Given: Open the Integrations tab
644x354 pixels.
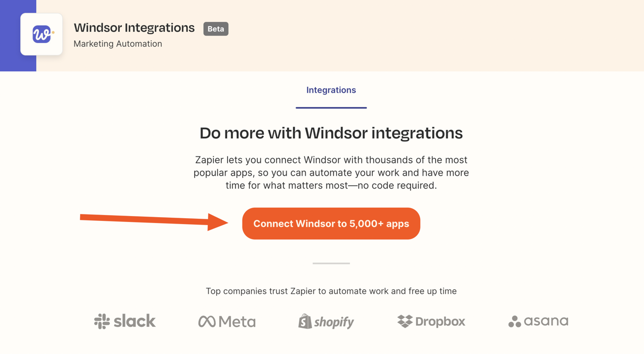Looking at the screenshot, I should [x=331, y=90].
